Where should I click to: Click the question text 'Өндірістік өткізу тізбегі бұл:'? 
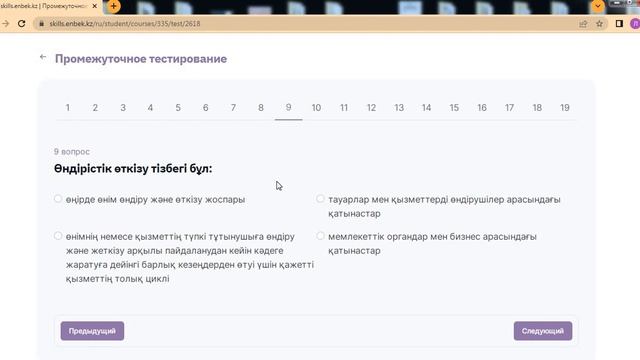tap(133, 169)
